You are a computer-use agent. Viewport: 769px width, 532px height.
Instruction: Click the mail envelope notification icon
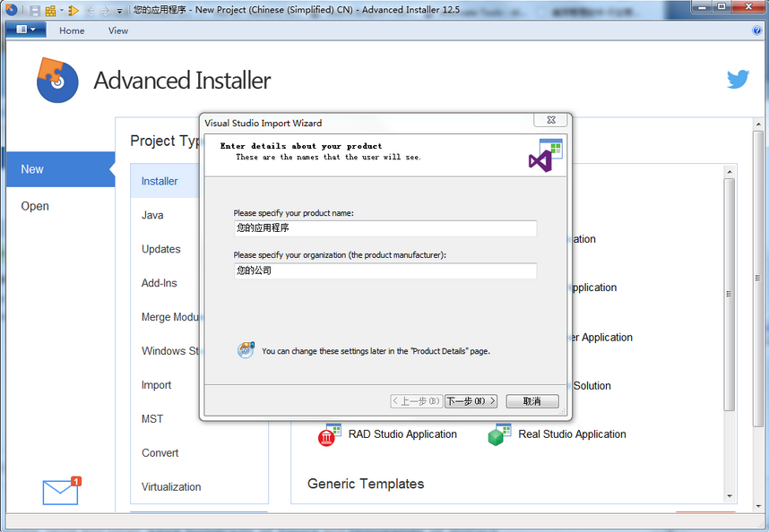(x=60, y=491)
